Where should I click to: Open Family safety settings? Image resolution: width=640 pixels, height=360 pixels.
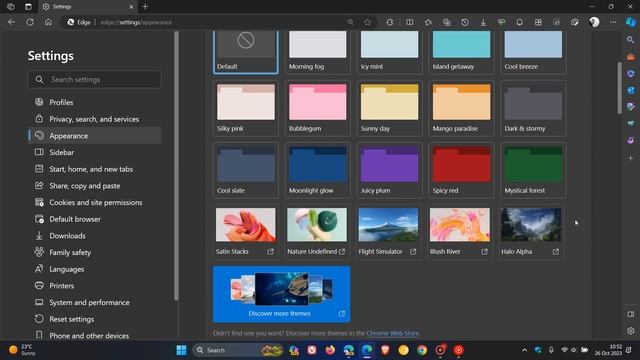pos(95,253)
